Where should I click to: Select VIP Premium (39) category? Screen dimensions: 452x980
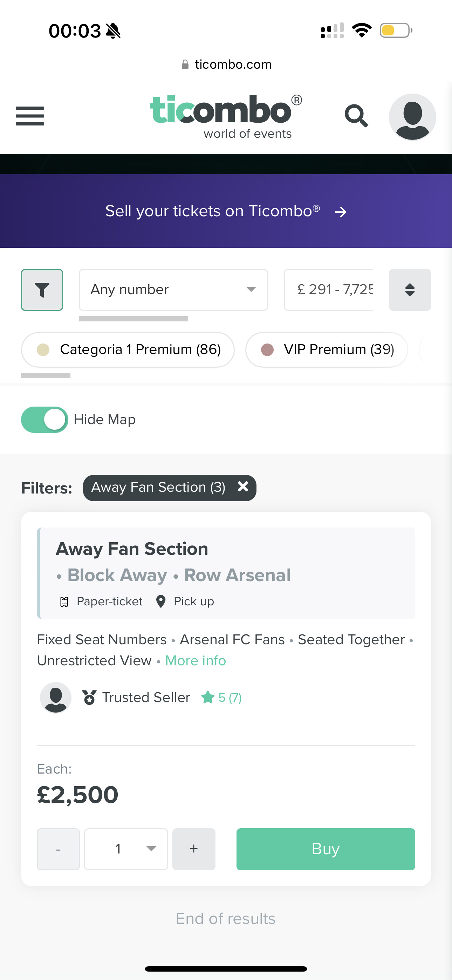(x=327, y=349)
